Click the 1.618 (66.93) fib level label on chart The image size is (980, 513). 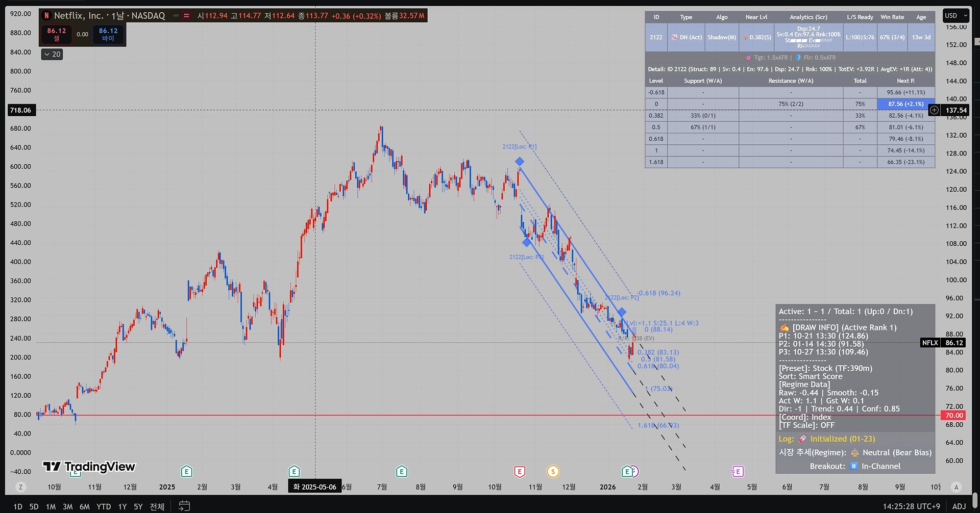658,425
